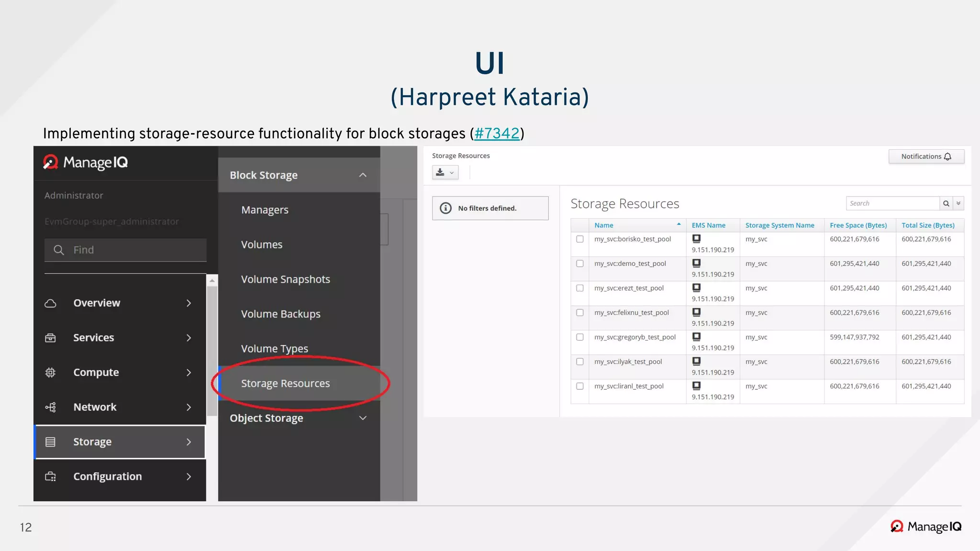Click EMS icon in gregoryb_test_pool row

[x=697, y=337]
